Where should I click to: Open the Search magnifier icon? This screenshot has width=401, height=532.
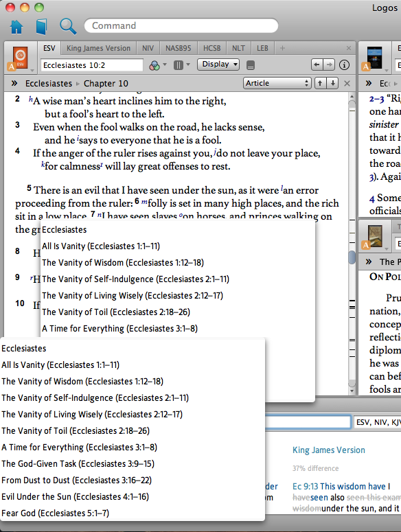pyautogui.click(x=68, y=27)
